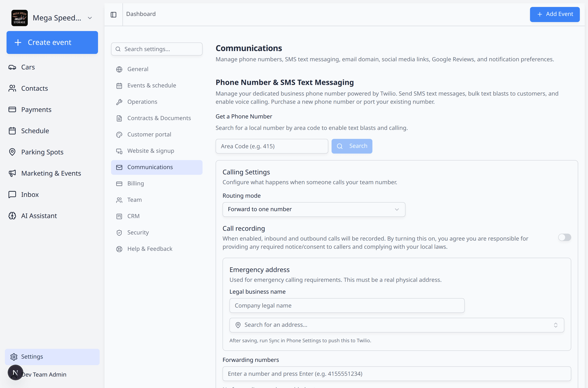The width and height of the screenshot is (588, 388).
Task: Select the Customer portal settings tab
Action: coord(157,135)
